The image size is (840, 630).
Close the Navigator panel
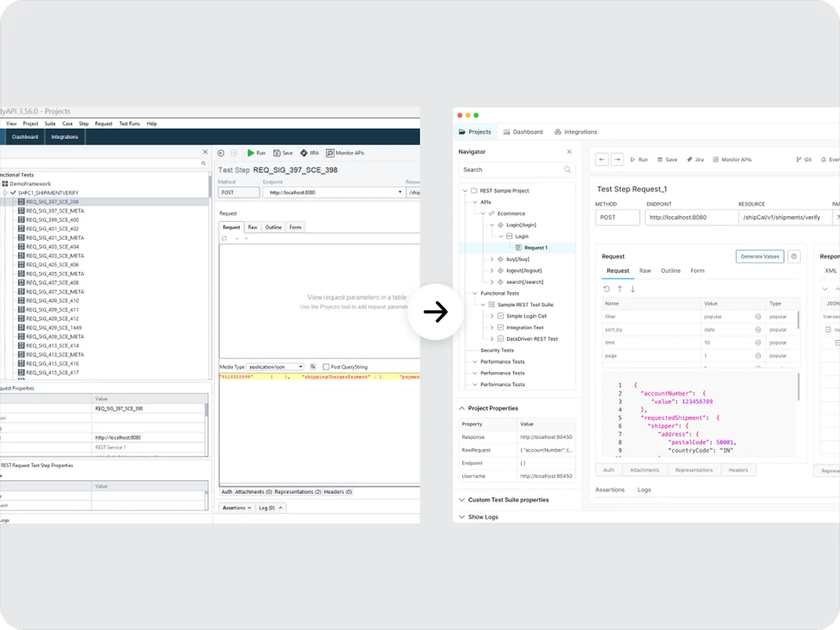[x=569, y=152]
